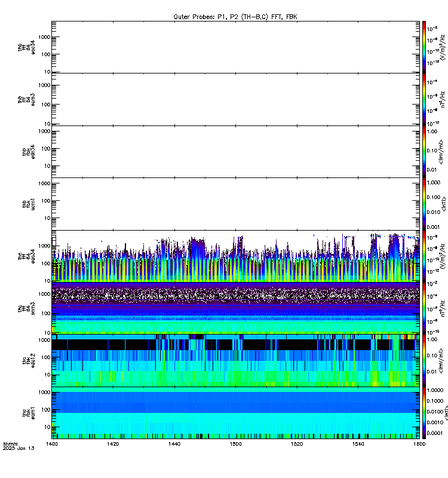Click the thc fff 64 edc34 panel colorbar
The width and height of the screenshot is (448, 478).
click(424, 256)
